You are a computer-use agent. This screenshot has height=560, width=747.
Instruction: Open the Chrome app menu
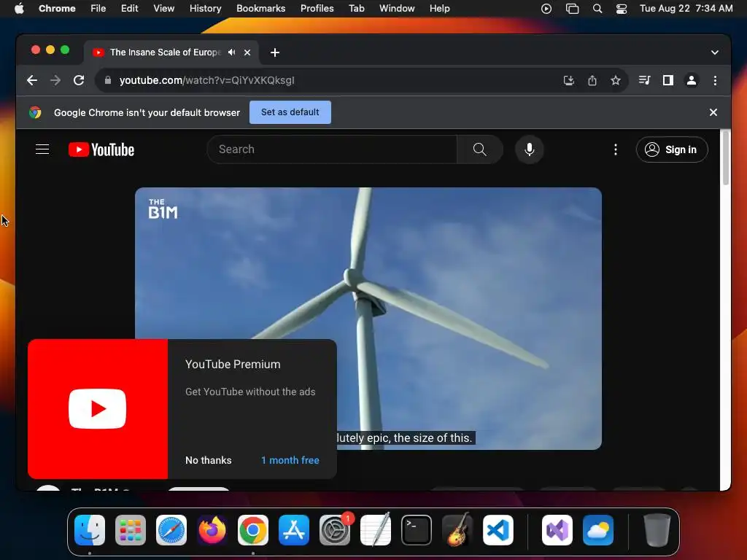57,9
